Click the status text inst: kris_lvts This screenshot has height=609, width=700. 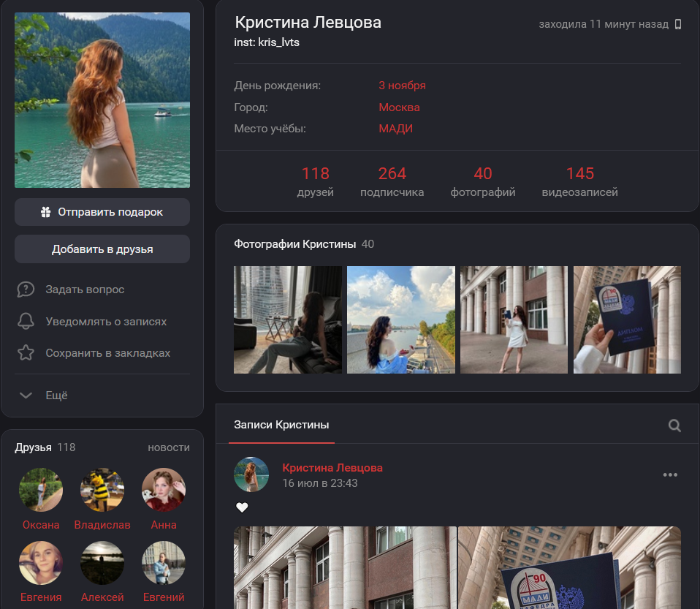pos(267,42)
